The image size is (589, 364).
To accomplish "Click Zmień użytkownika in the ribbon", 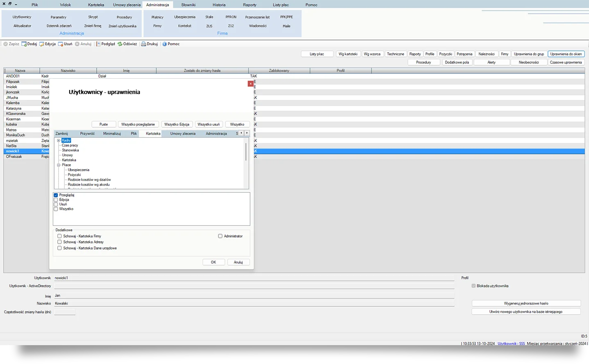I will click(x=122, y=26).
